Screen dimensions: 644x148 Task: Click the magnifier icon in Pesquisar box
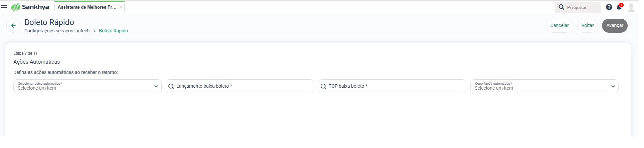pos(561,7)
